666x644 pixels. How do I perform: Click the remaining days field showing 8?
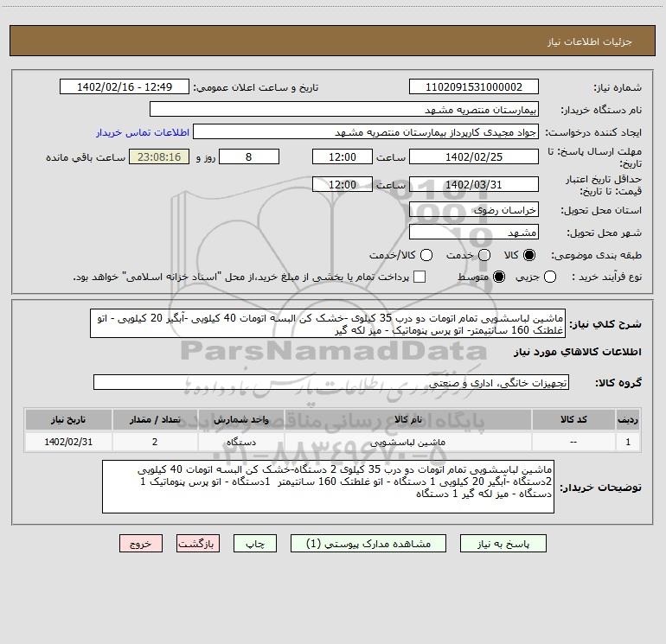(x=249, y=156)
